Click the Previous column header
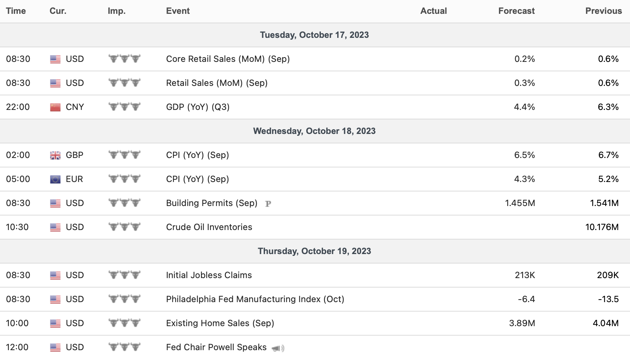Image resolution: width=630 pixels, height=364 pixels. click(x=603, y=11)
